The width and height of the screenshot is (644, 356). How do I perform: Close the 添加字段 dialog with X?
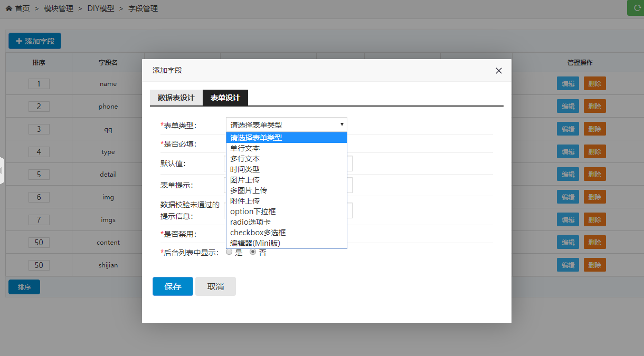[498, 71]
